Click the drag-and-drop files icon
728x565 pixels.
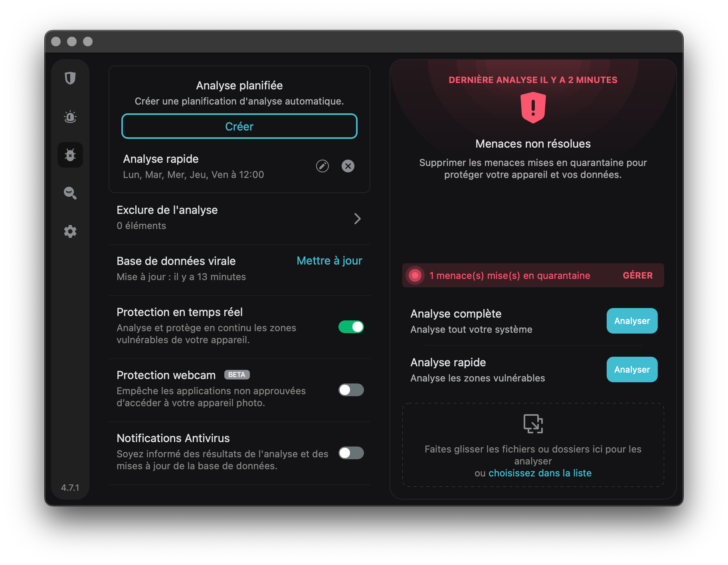pos(533,424)
